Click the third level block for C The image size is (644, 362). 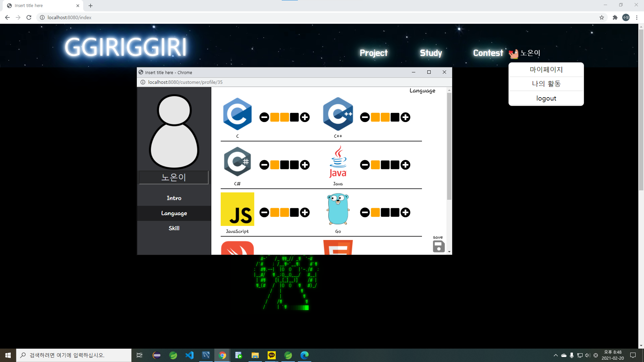[x=294, y=117]
